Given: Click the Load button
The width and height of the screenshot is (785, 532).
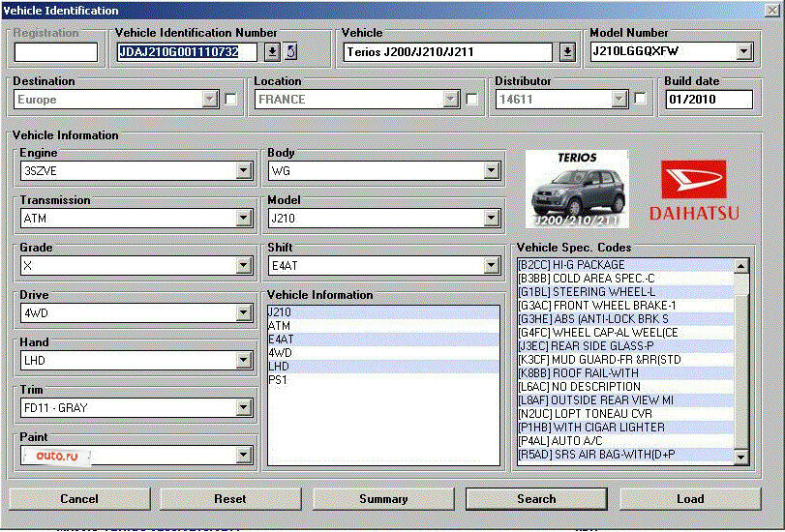Looking at the screenshot, I should point(690,499).
